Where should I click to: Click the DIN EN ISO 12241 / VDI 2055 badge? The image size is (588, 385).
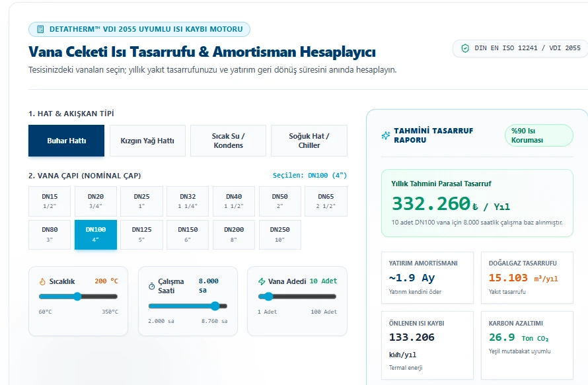[521, 48]
